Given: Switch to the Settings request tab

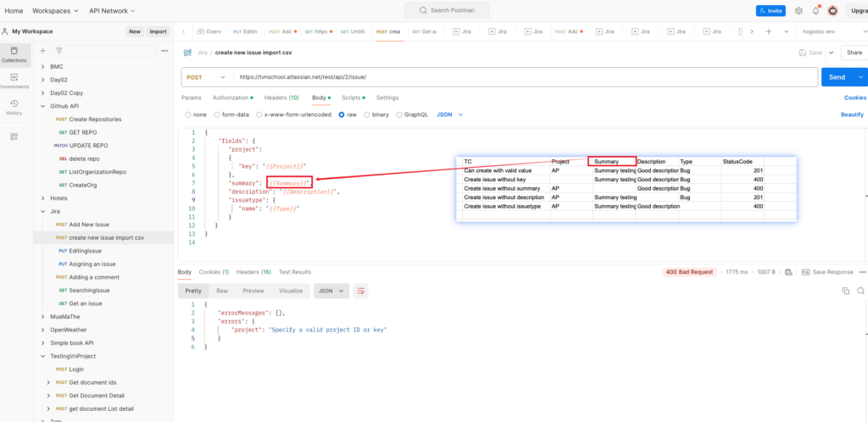Looking at the screenshot, I should [387, 97].
